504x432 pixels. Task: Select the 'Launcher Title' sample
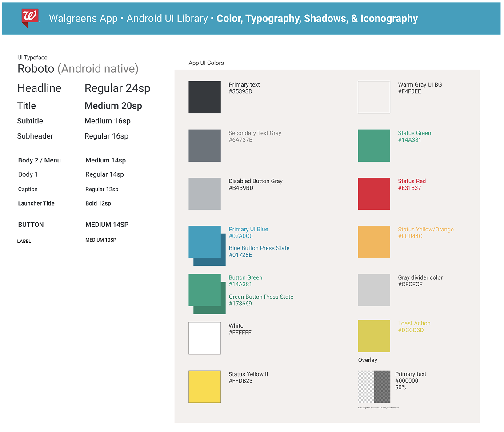tap(36, 203)
